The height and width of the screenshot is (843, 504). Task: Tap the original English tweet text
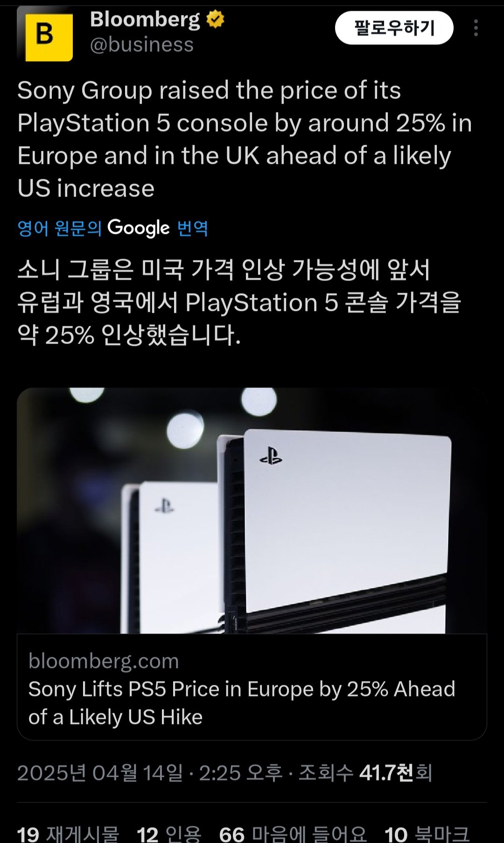coord(245,139)
